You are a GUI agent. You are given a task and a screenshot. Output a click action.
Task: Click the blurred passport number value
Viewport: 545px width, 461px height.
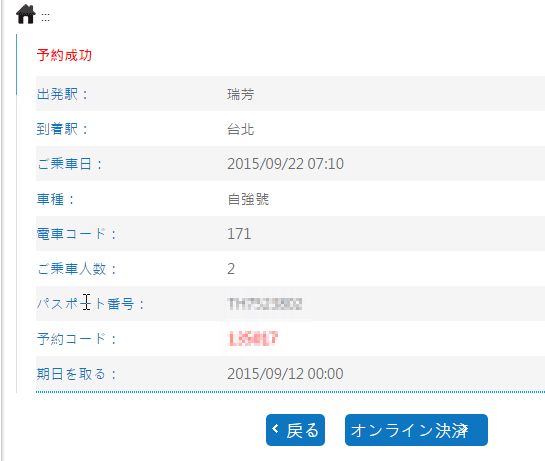coord(265,304)
